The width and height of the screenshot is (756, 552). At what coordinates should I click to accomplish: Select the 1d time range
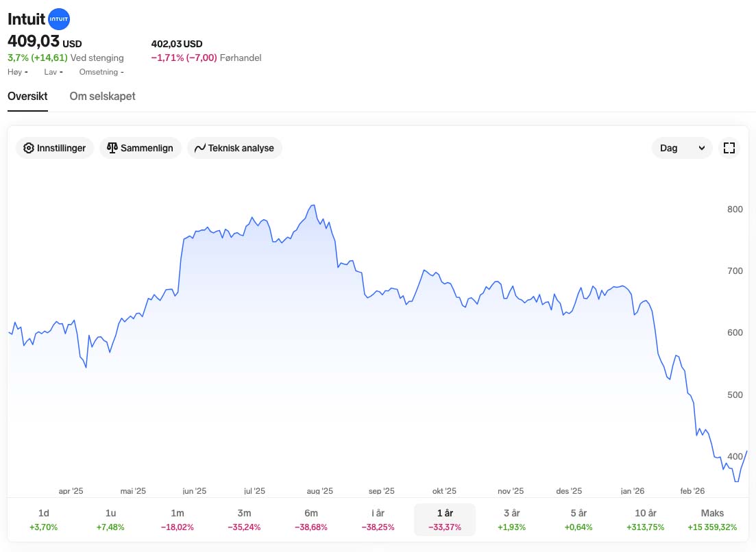44,520
